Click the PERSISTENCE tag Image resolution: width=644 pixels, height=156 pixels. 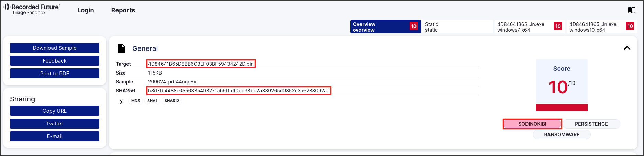(591, 124)
